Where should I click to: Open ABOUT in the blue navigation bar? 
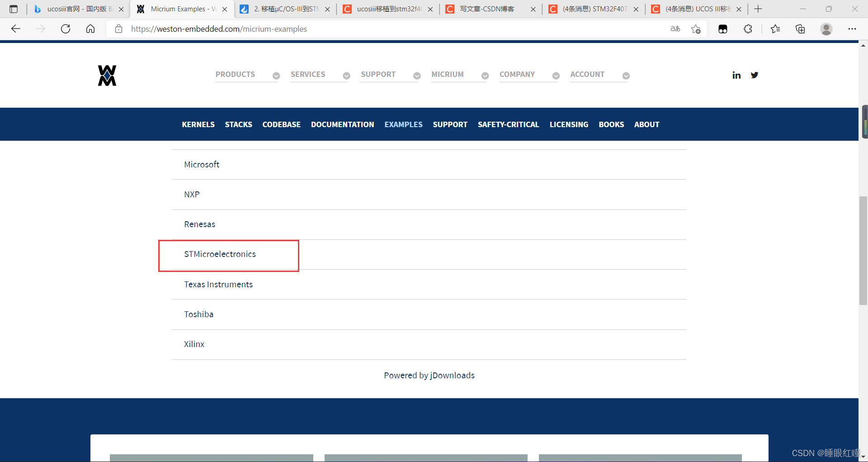click(x=646, y=124)
